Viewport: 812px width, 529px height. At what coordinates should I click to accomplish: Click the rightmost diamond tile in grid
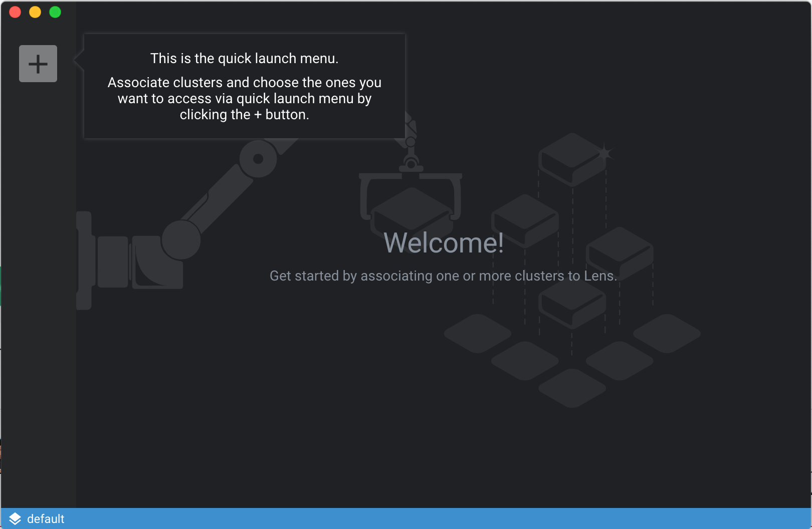click(667, 333)
